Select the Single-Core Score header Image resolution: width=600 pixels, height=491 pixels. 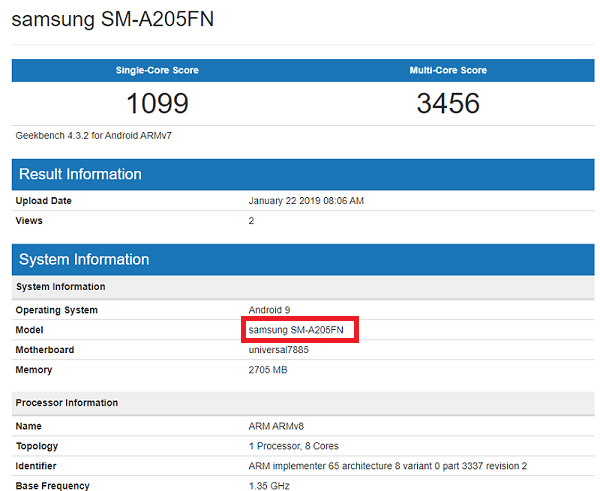[x=157, y=70]
